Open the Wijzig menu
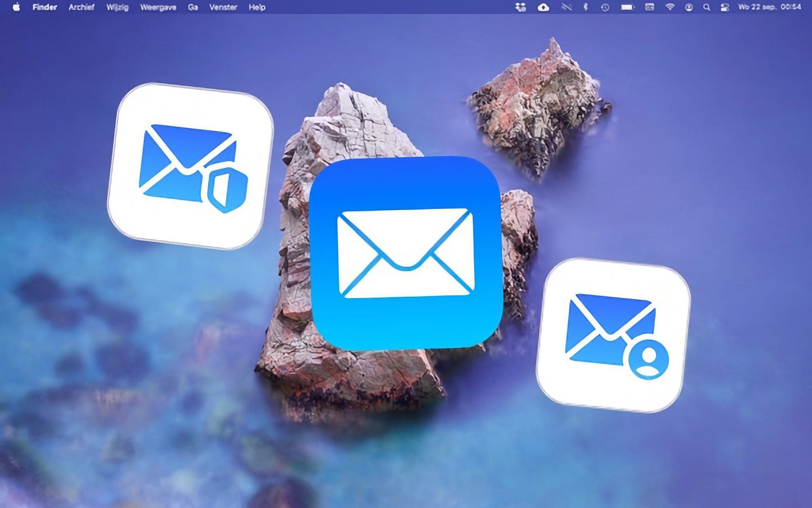Screen dimensions: 812x508 click(x=117, y=7)
